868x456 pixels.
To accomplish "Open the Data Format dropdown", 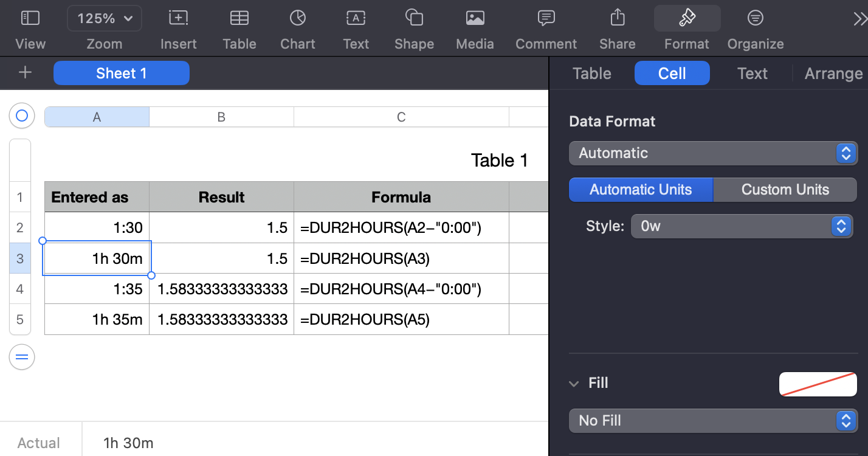I will (713, 153).
